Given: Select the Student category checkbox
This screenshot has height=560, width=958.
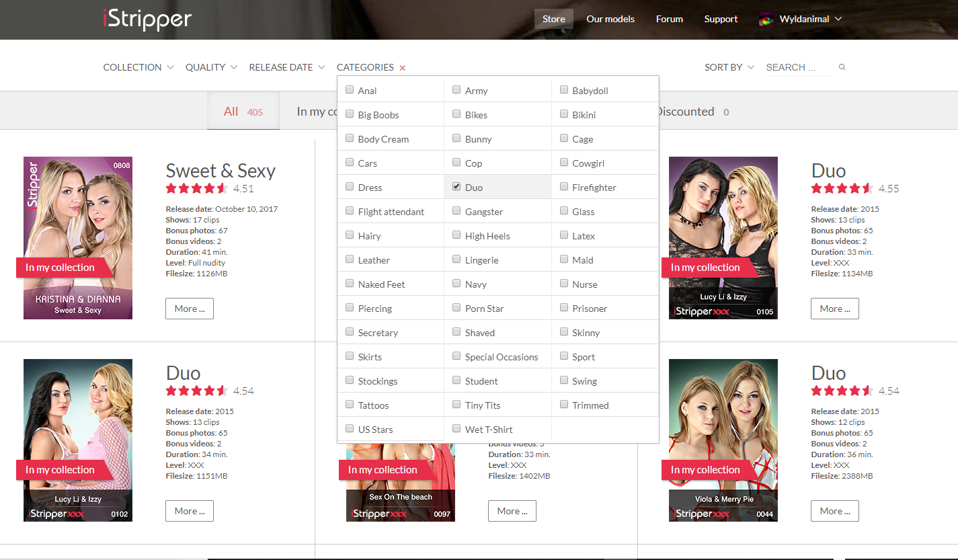Looking at the screenshot, I should tap(456, 380).
